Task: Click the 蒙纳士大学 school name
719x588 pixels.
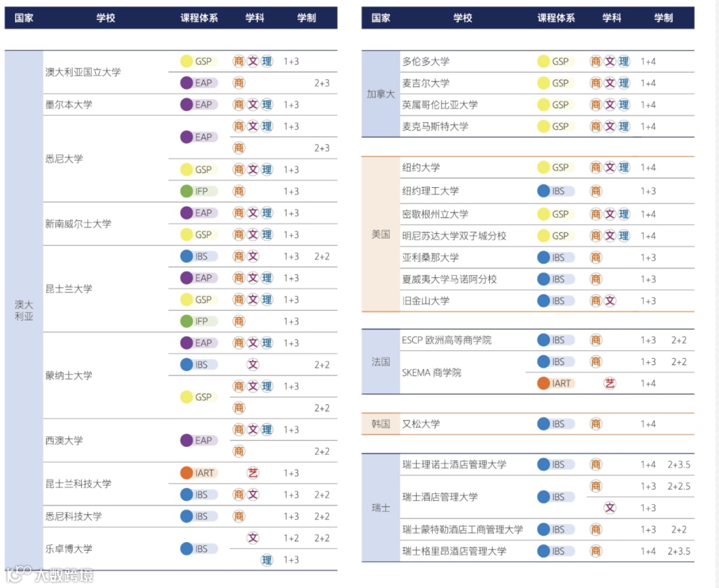Action: [69, 376]
